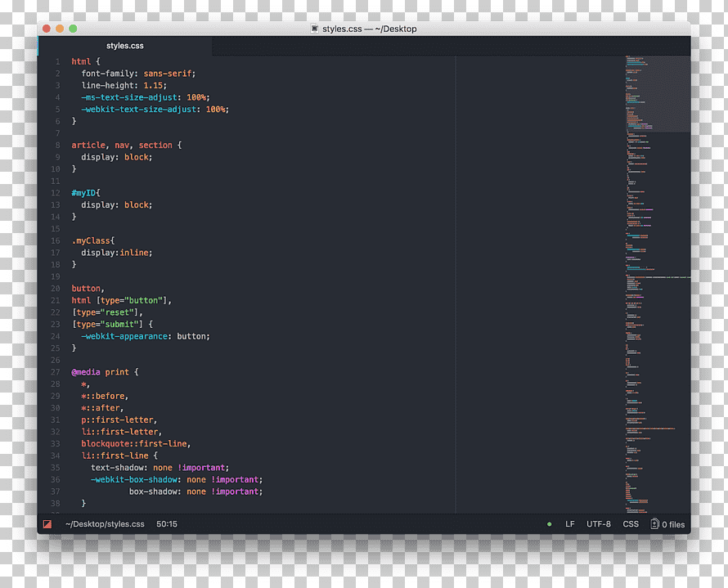Viewport: 728px width, 588px height.
Task: Open the UTF-8 encoding selector
Action: point(599,524)
